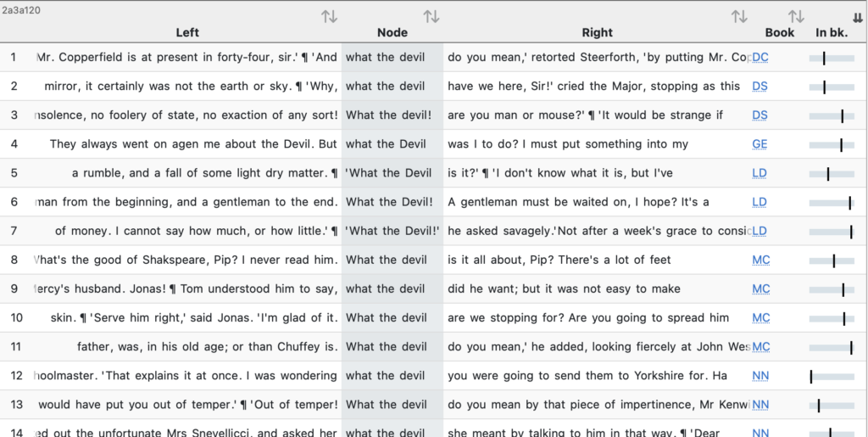Image resolution: width=868 pixels, height=437 pixels.
Task: Click the Node column header label
Action: 392,33
